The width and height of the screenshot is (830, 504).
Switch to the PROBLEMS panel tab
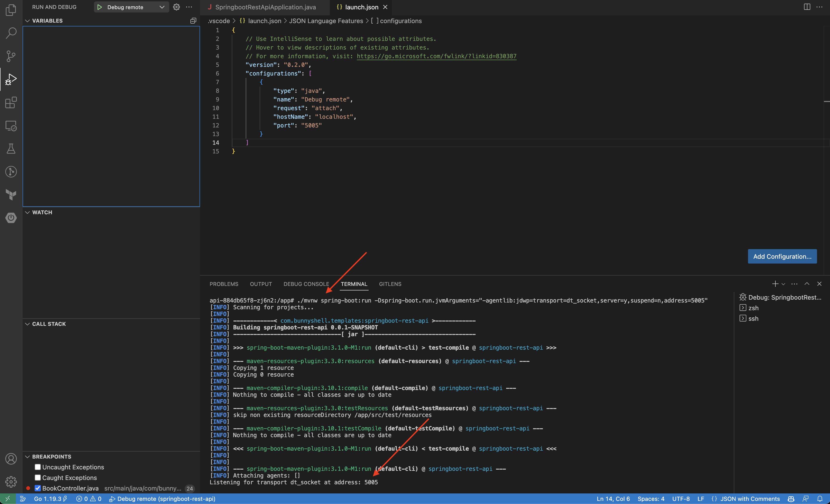tap(224, 284)
